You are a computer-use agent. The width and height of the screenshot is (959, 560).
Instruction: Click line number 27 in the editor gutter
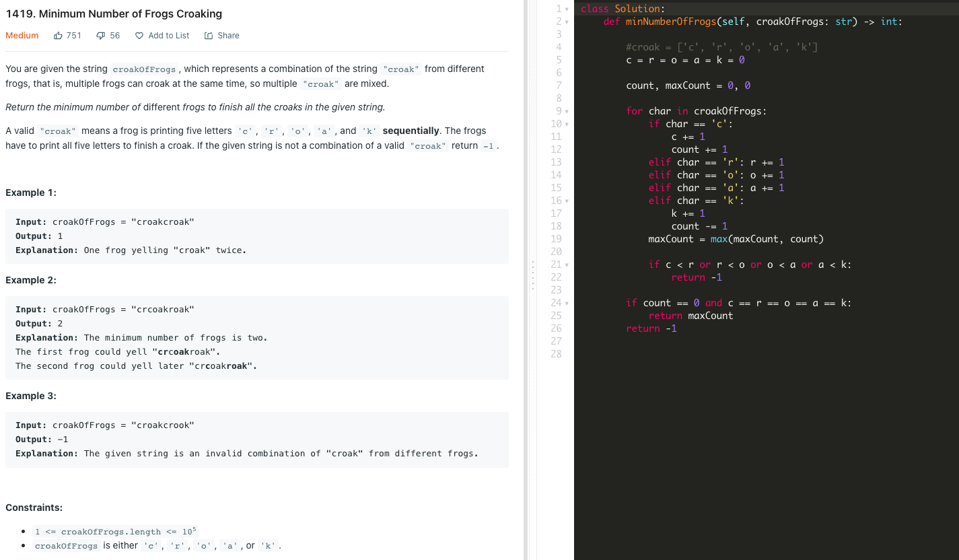coord(556,341)
